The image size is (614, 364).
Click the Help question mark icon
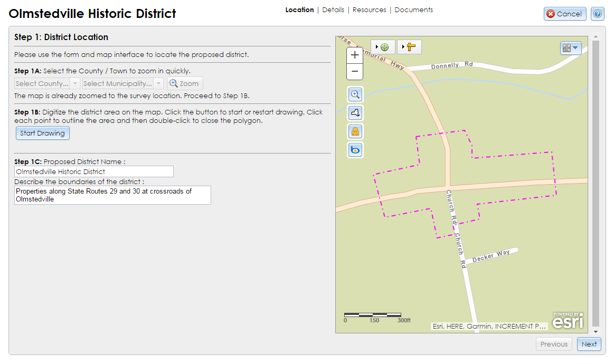(597, 14)
